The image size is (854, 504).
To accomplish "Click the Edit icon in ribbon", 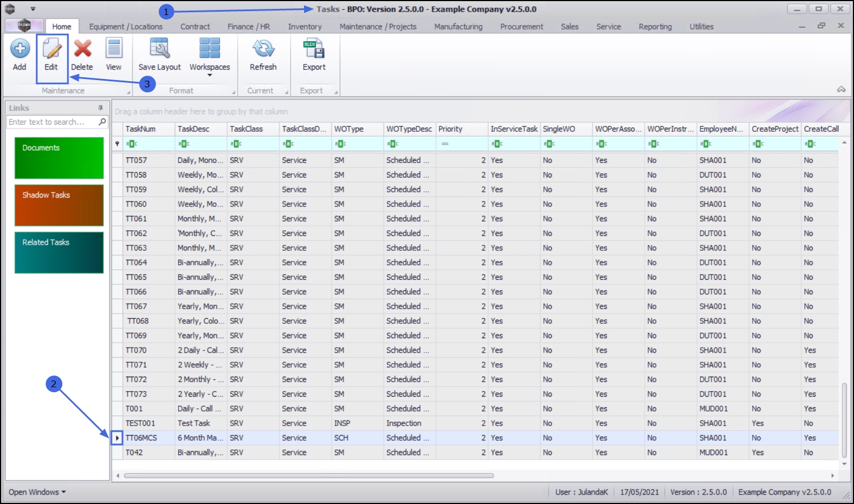I will point(51,55).
